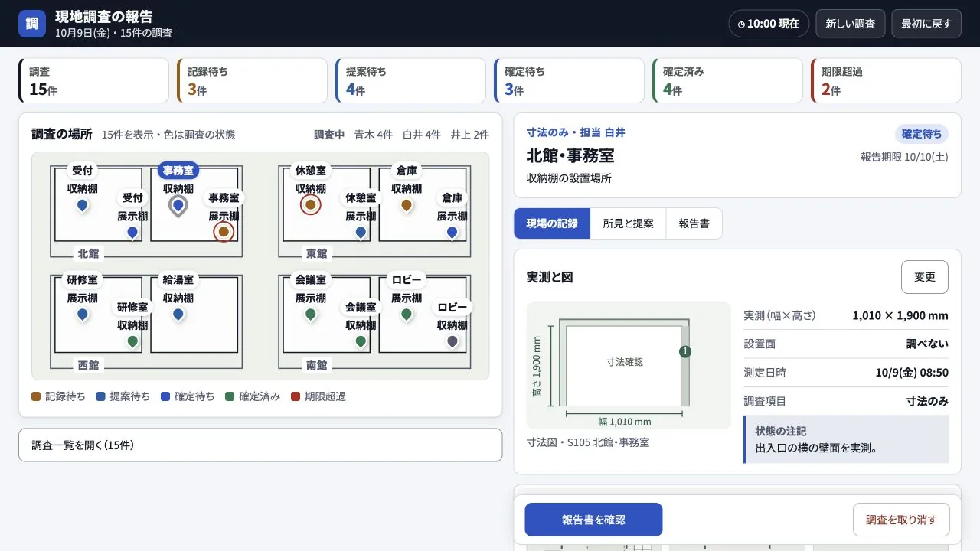Click the 白井 4件 surveyor count
Viewport: 980px width, 551px height.
tap(422, 135)
